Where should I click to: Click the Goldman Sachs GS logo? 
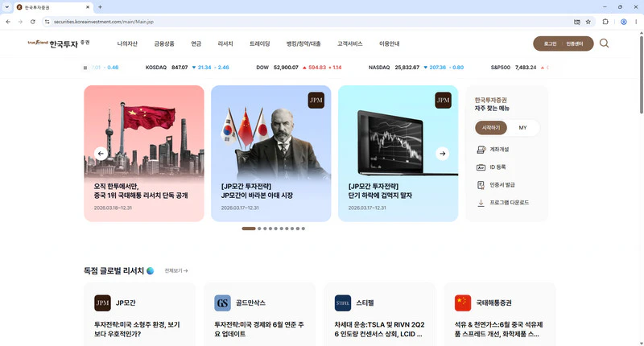pyautogui.click(x=223, y=303)
